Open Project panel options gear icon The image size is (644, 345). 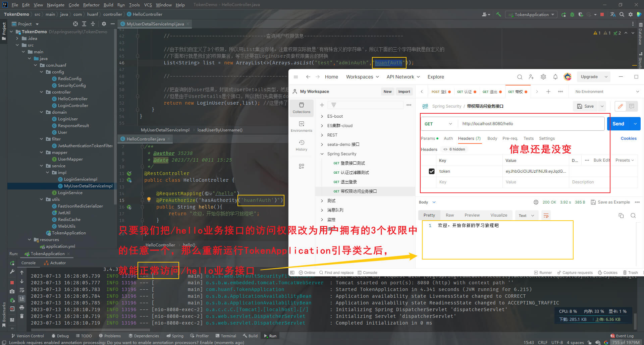click(104, 24)
